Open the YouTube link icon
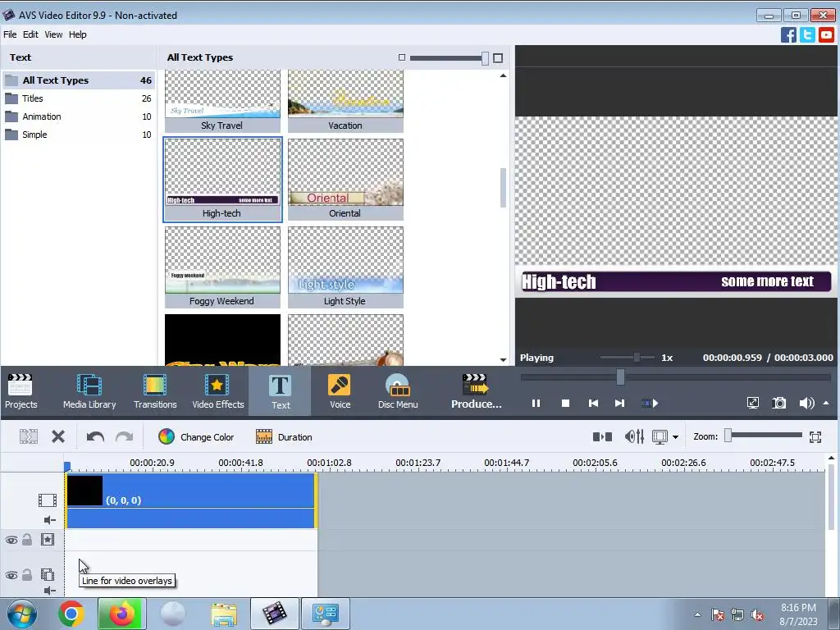Image resolution: width=840 pixels, height=630 pixels. coord(826,34)
